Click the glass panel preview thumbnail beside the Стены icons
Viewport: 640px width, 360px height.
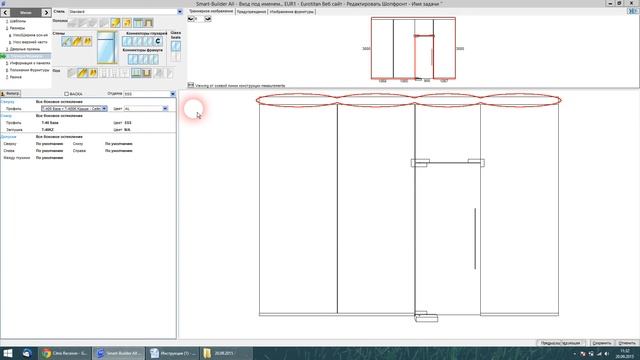(x=107, y=48)
